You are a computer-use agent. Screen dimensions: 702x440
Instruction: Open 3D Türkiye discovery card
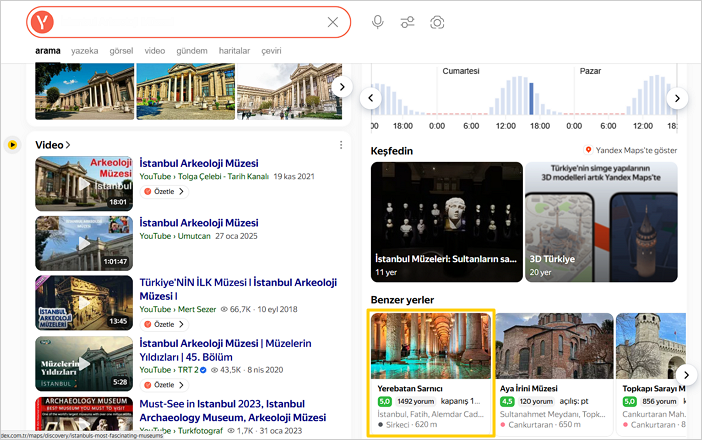[x=601, y=222]
